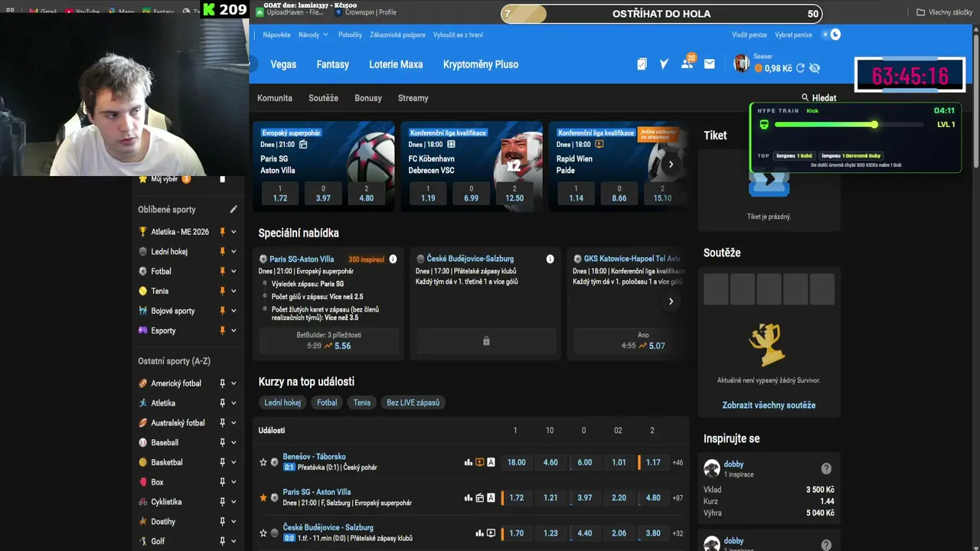Favorite the České Budějovice - Salzburg match star
The image size is (980, 551).
pyautogui.click(x=263, y=533)
